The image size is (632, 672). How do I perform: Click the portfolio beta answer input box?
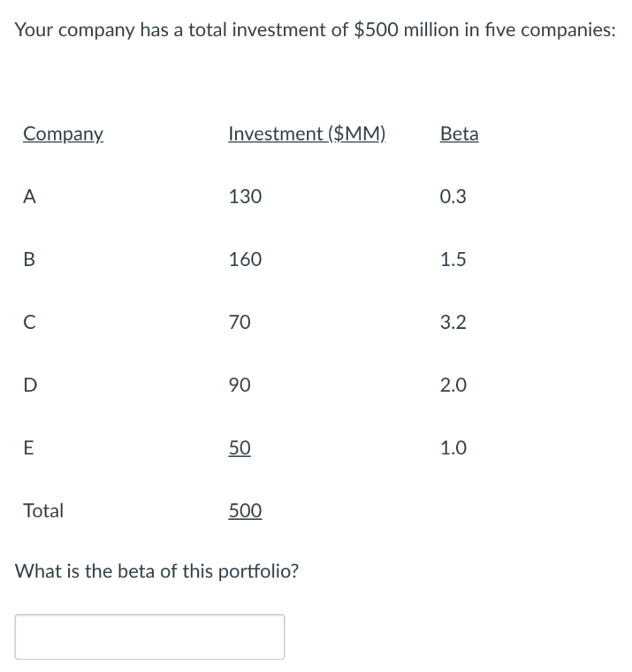(x=150, y=636)
